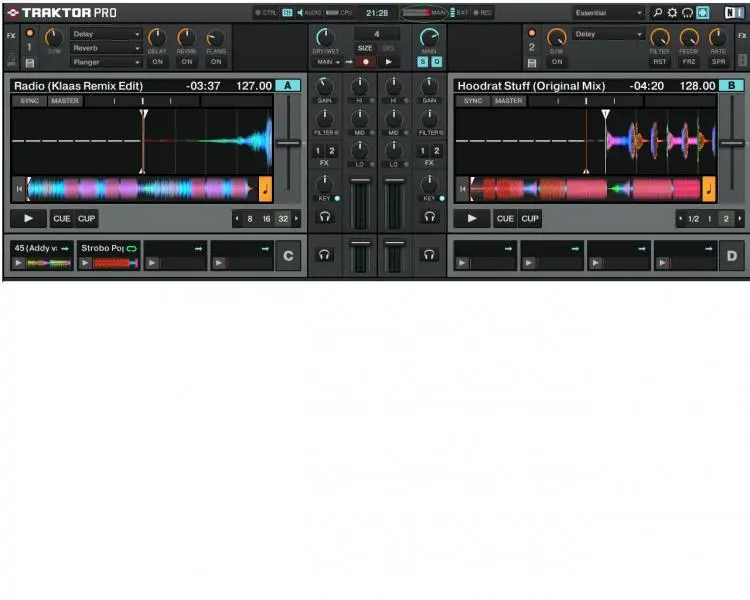
Task: Toggle headphone cue for deck A
Action: click(324, 216)
